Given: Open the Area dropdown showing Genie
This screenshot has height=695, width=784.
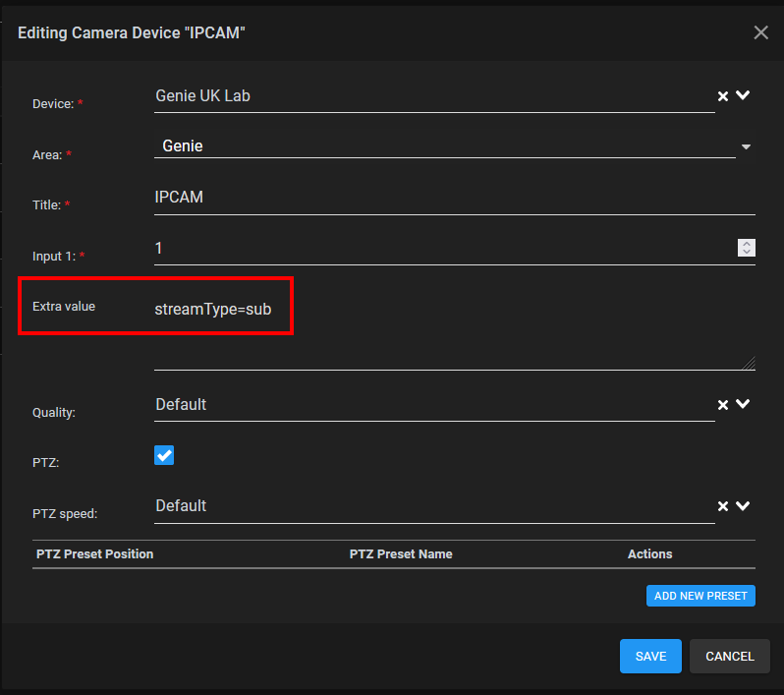Looking at the screenshot, I should click(x=455, y=146).
